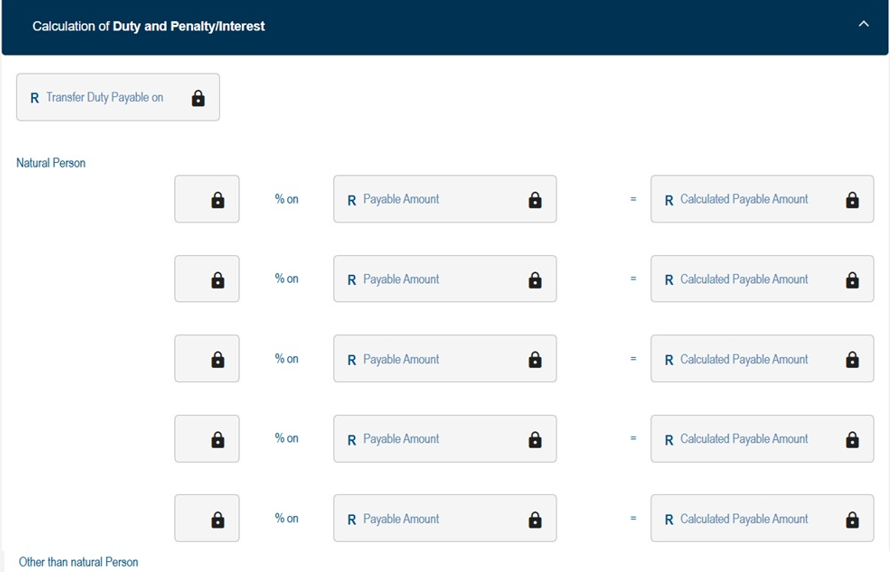Viewport: 892px width, 572px height.
Task: Click the Other than natural Person label
Action: [x=78, y=562]
